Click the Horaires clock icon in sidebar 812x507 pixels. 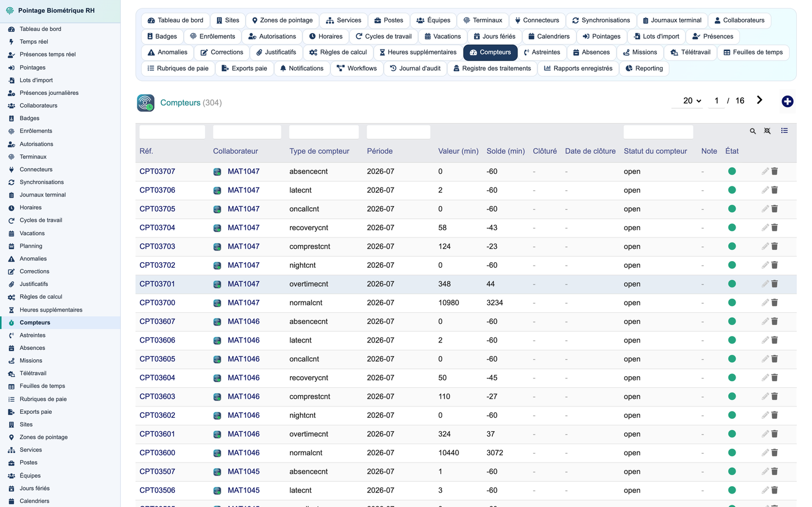pyautogui.click(x=11, y=208)
